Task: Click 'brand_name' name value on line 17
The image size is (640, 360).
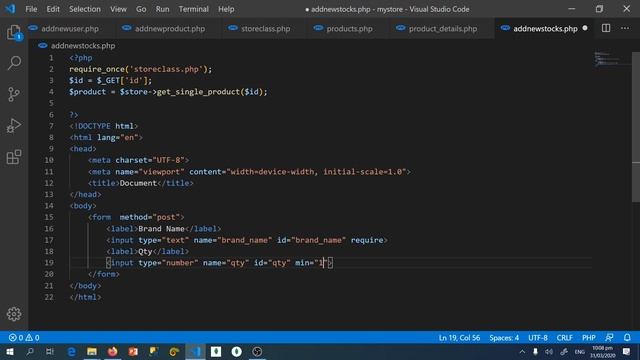Action: (x=245, y=240)
